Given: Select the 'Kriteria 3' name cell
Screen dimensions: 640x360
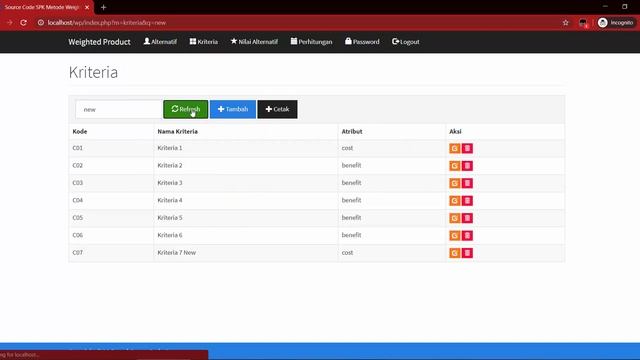Looking at the screenshot, I should [170, 183].
